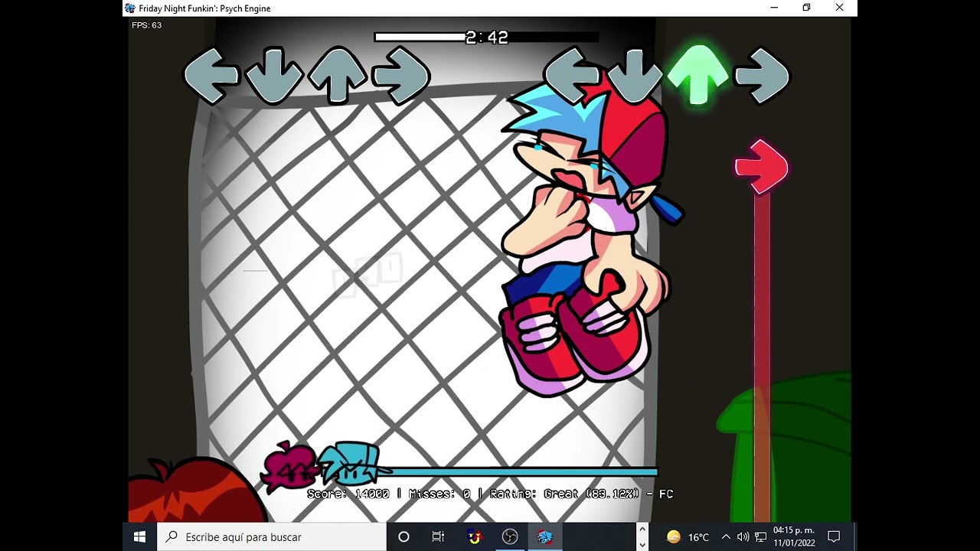Image resolution: width=980 pixels, height=551 pixels.
Task: Click the opponent's down arrow receptor
Action: click(274, 75)
